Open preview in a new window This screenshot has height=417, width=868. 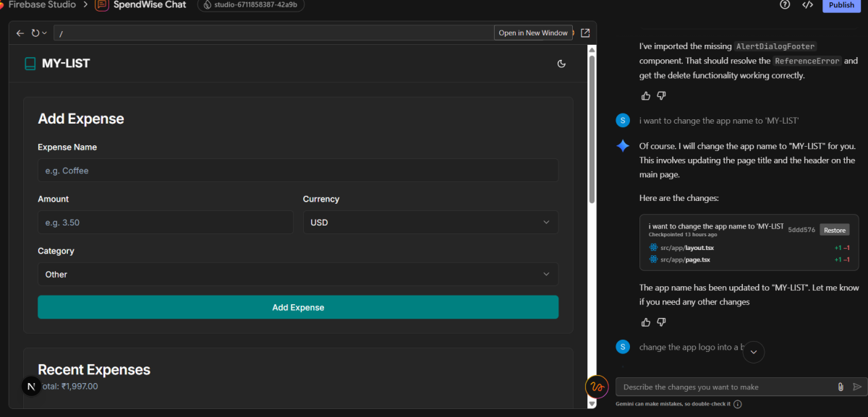pos(585,33)
